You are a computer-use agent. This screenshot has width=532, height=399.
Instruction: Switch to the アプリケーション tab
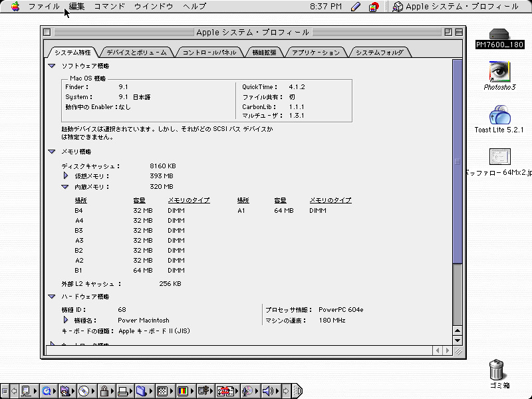pyautogui.click(x=316, y=53)
